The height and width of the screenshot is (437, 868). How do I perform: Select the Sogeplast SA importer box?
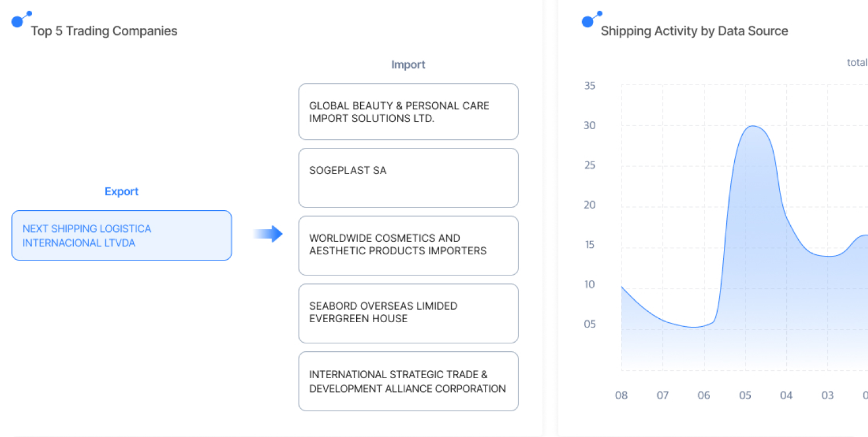[x=408, y=178]
